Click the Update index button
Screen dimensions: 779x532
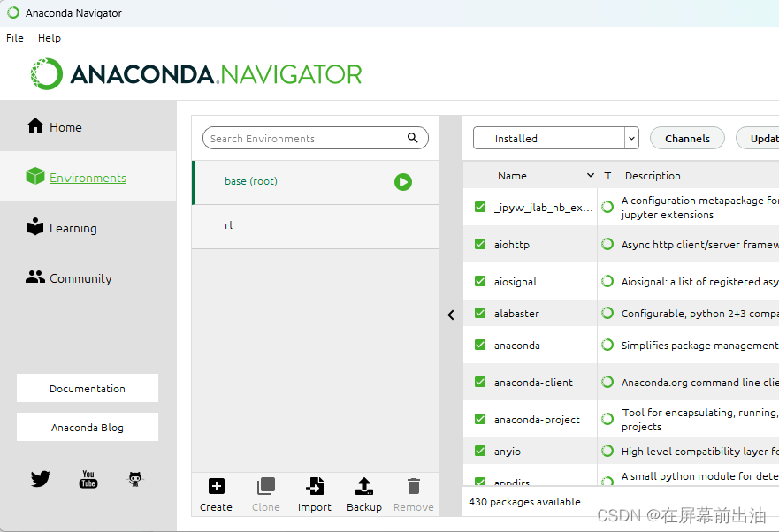pos(758,139)
